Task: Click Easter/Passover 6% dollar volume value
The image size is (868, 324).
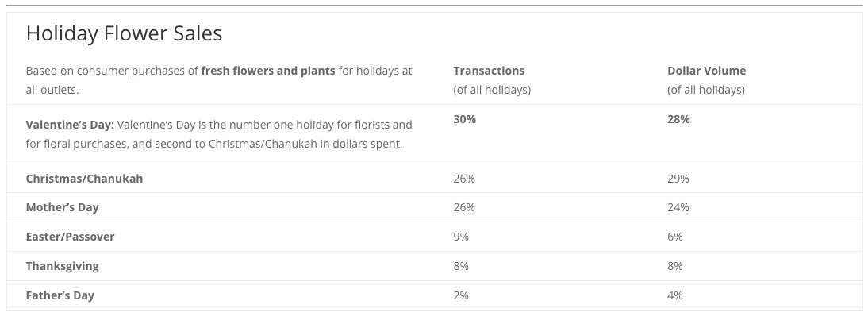Action: (x=675, y=237)
